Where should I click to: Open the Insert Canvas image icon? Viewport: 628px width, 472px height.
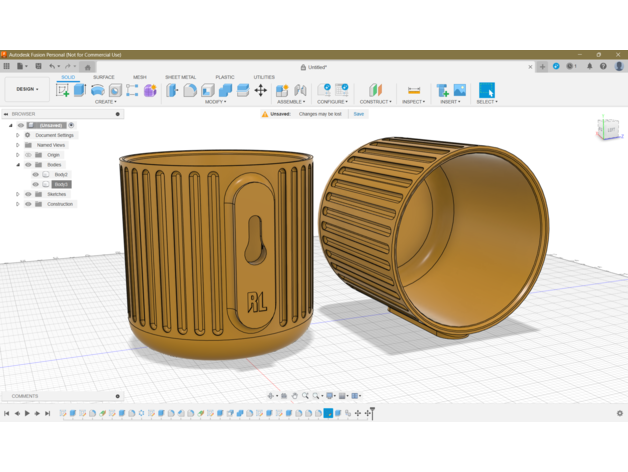[x=460, y=90]
